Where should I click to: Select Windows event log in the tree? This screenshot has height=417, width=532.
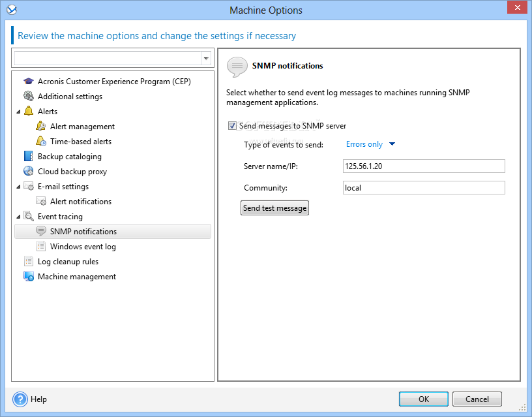83,247
